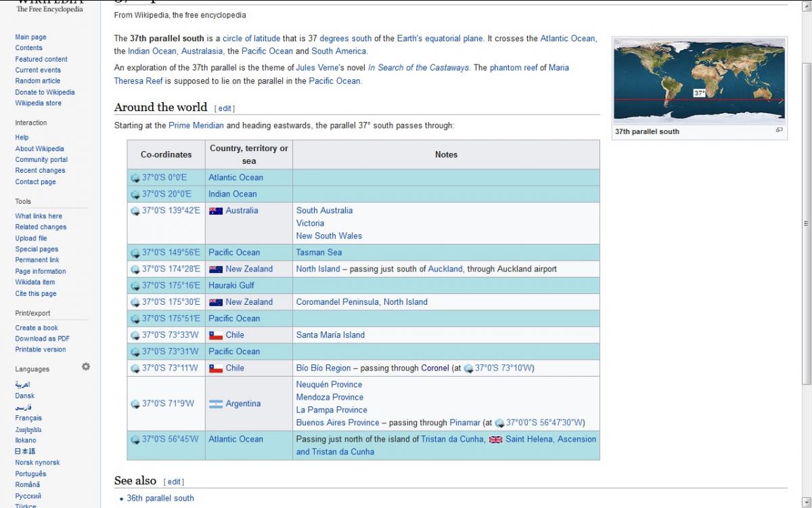
Task: Open Neuquén Province link
Action: point(329,385)
